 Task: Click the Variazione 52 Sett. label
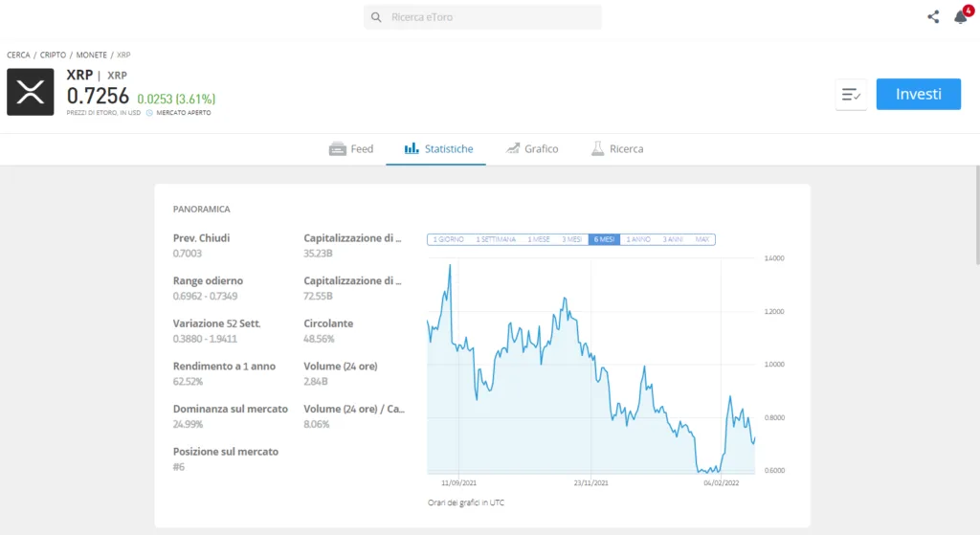point(217,323)
